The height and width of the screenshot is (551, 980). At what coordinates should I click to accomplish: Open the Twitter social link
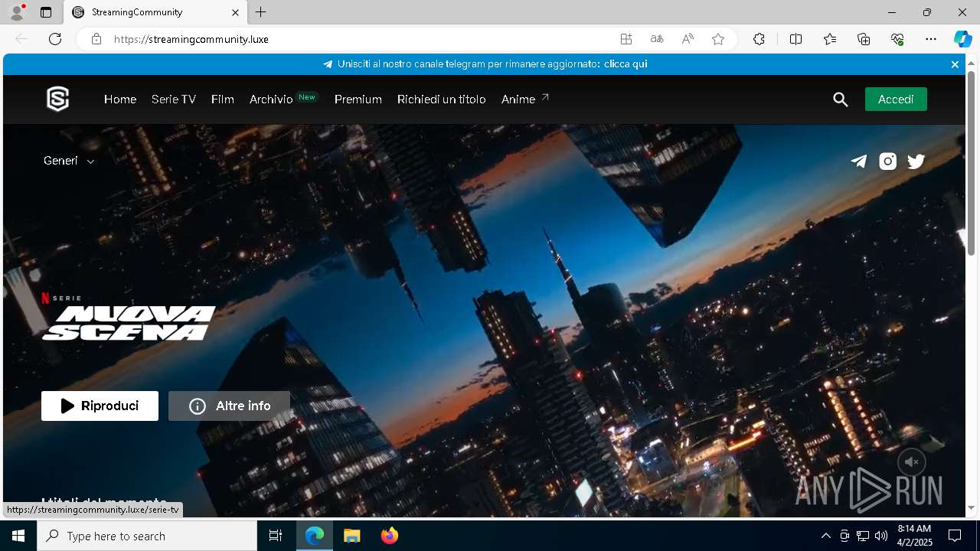tap(916, 161)
